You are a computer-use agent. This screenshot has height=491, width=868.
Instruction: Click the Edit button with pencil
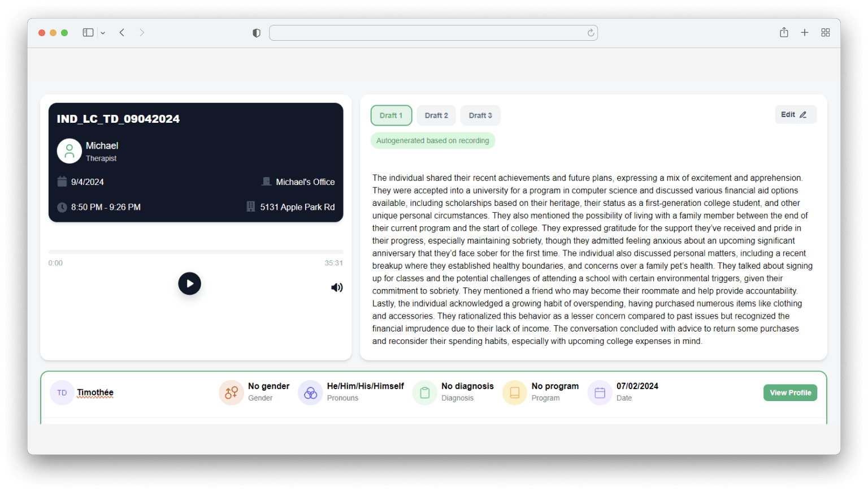[795, 114]
